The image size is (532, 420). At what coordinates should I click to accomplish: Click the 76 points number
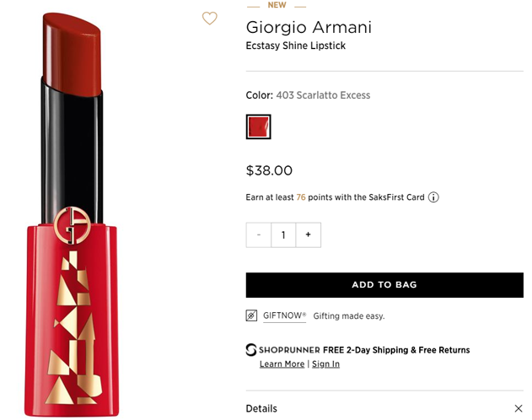(x=300, y=197)
